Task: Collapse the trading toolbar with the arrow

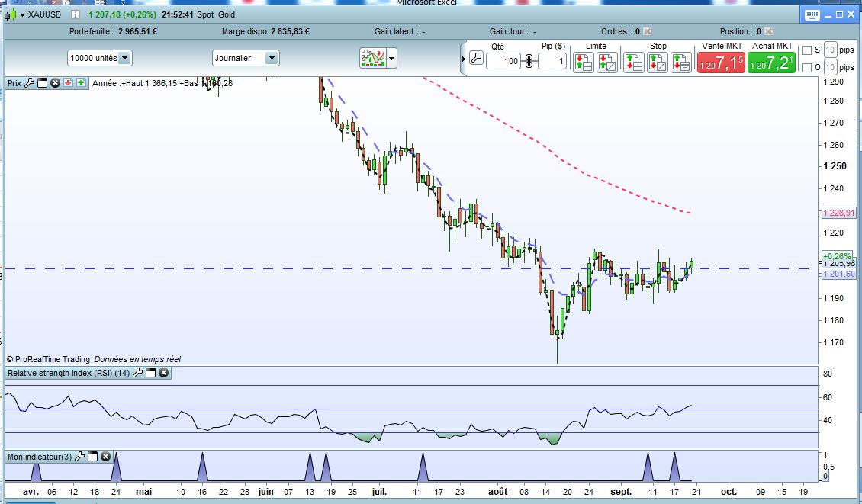Action: [464, 59]
